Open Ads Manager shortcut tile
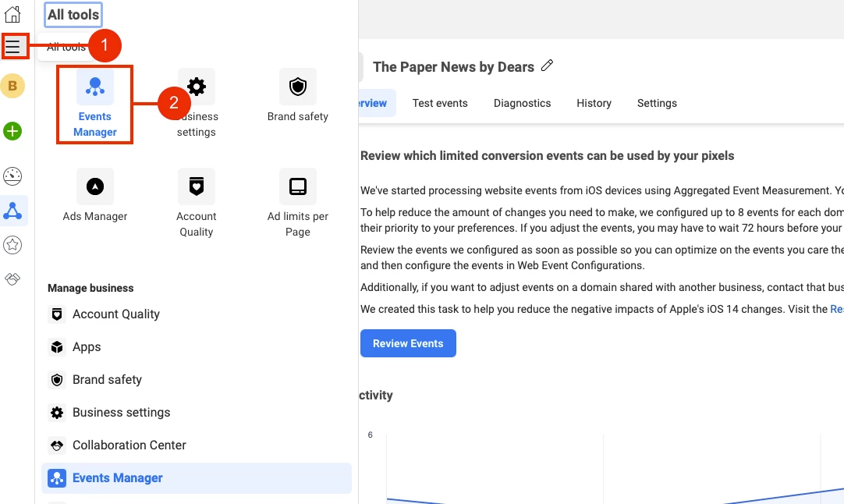The image size is (844, 504). pos(94,196)
